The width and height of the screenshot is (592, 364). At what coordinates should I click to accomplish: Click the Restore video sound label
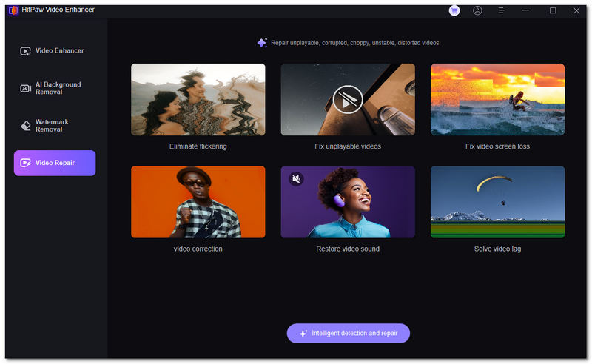[347, 249]
